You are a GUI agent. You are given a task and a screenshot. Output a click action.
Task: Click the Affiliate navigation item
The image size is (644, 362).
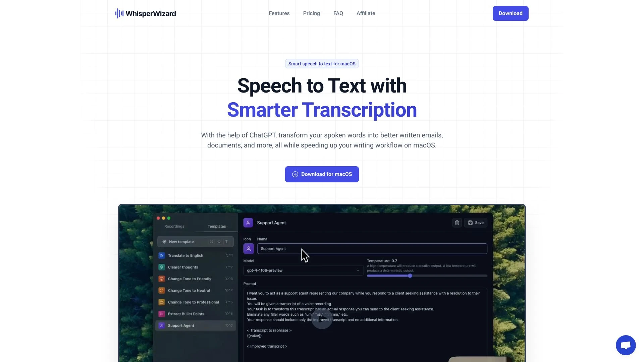tap(365, 13)
